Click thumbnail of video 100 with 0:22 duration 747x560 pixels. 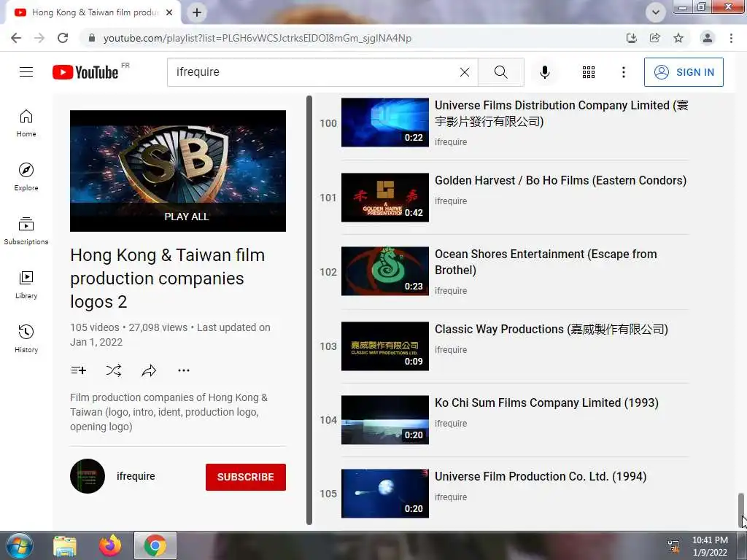pos(385,122)
